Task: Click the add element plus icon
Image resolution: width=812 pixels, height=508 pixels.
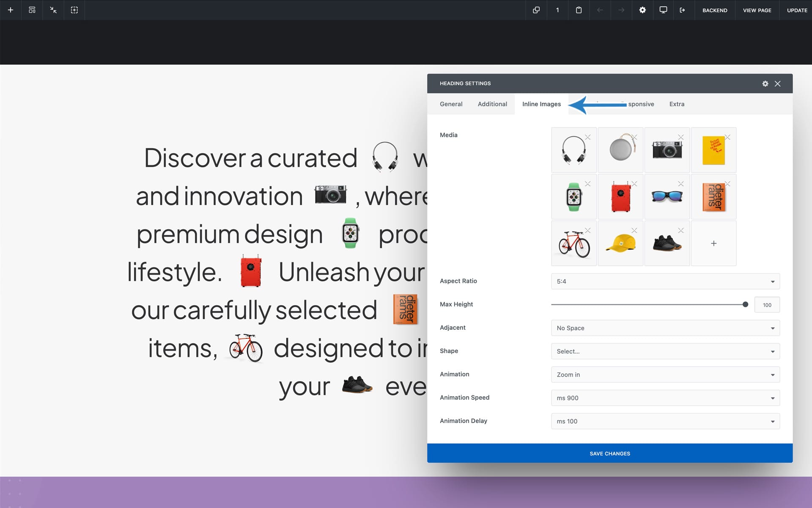Action: [11, 10]
